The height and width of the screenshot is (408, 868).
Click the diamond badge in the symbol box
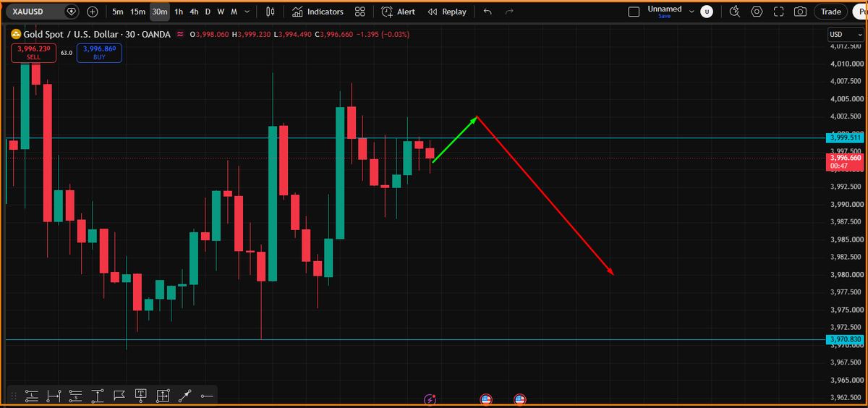tap(71, 12)
